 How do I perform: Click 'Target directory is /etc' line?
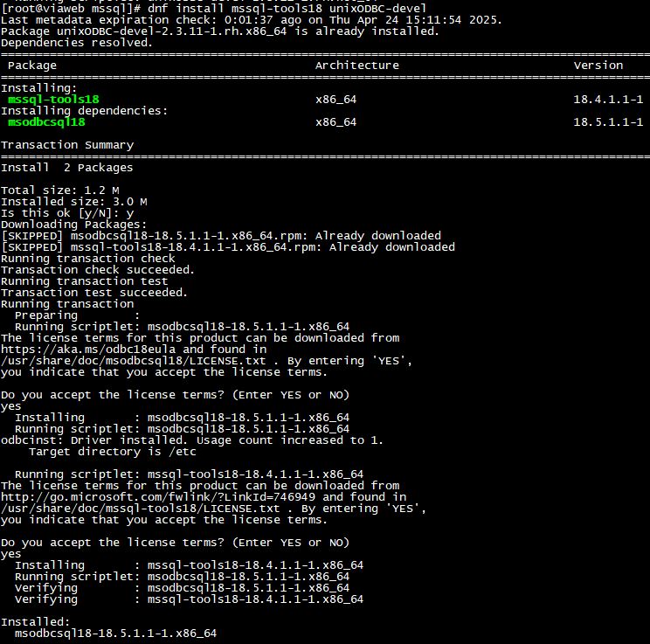pyautogui.click(x=113, y=452)
